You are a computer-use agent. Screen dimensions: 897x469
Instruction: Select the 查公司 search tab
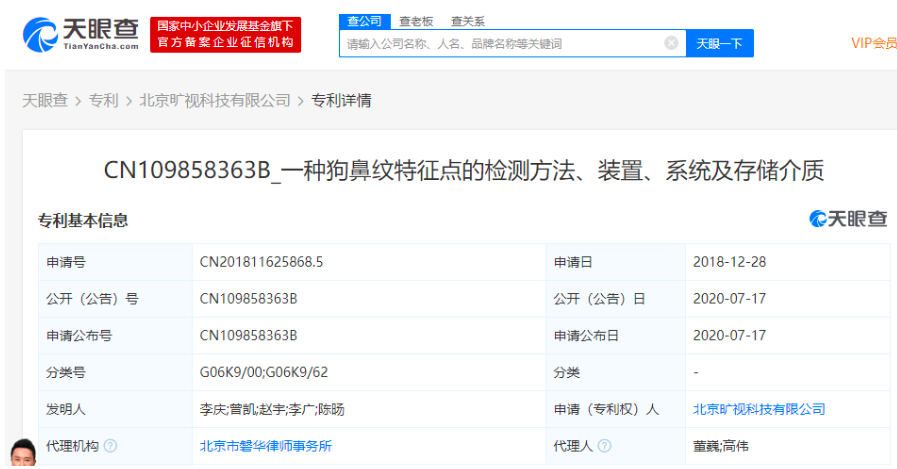[364, 21]
